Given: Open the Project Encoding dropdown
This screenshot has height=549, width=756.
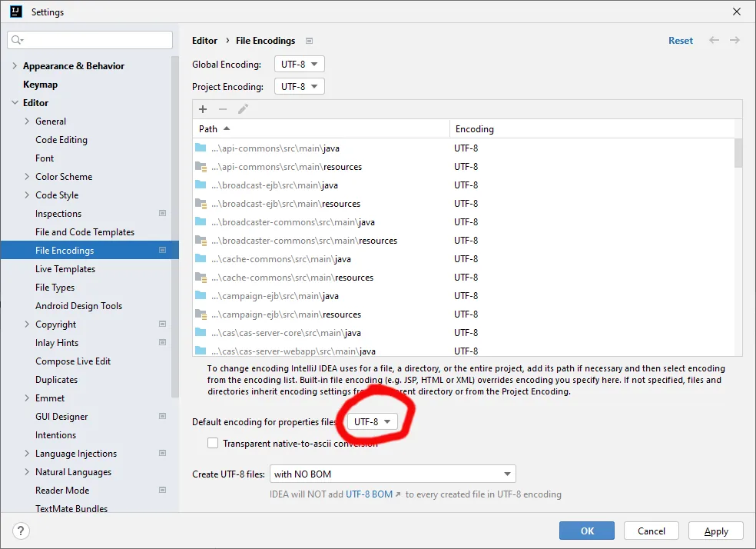Looking at the screenshot, I should pyautogui.click(x=300, y=86).
